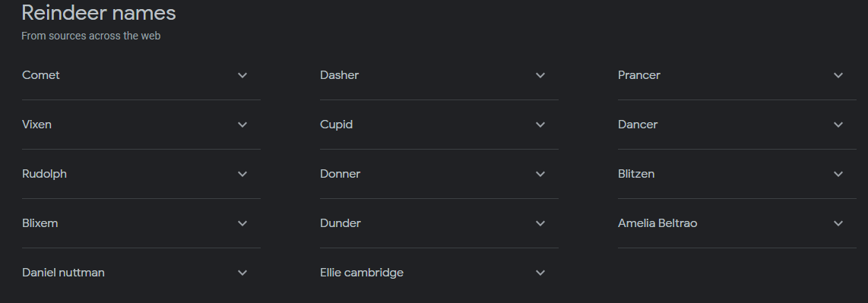Open the Vixen dropdown chevron
The width and height of the screenshot is (868, 303).
point(242,125)
